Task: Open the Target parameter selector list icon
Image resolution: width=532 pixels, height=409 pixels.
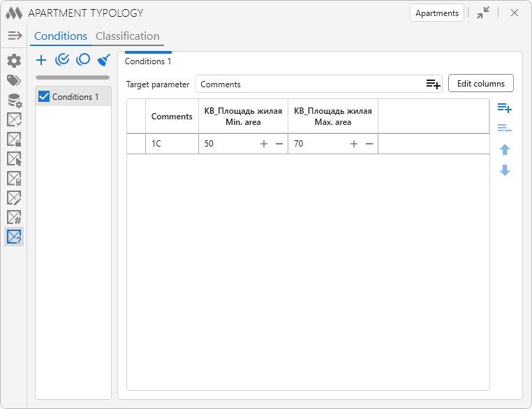Action: pos(434,84)
